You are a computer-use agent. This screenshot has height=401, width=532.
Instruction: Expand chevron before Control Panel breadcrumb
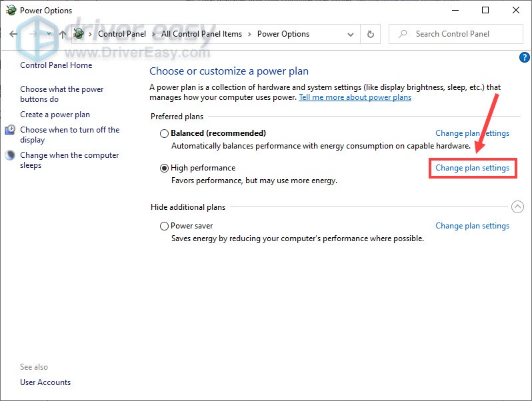click(90, 34)
